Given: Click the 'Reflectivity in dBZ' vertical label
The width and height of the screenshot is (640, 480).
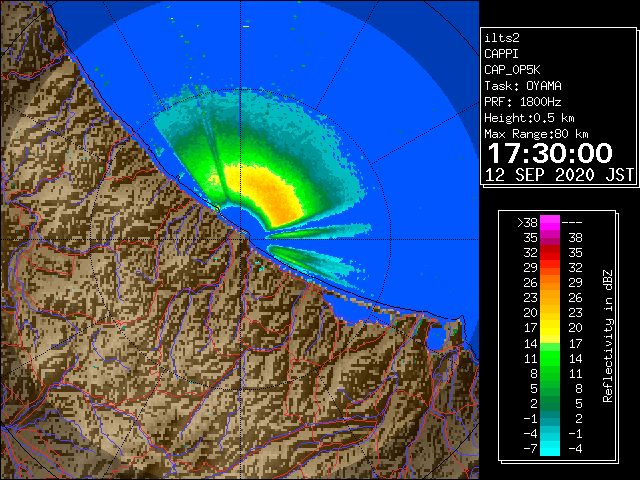Looking at the screenshot, I should coord(607,336).
